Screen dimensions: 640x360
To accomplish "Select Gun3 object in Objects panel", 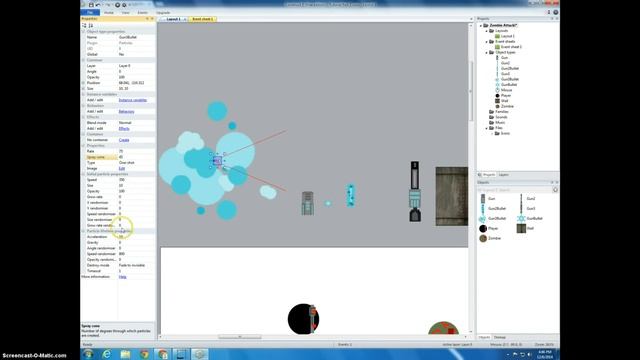I will pyautogui.click(x=527, y=209).
